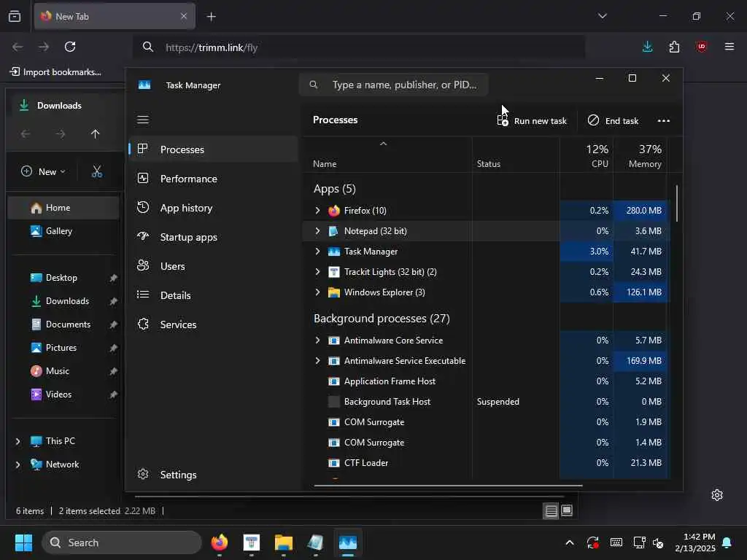Click the Cut scissors icon in File Explorer
Image resolution: width=747 pixels, height=560 pixels.
(x=97, y=171)
